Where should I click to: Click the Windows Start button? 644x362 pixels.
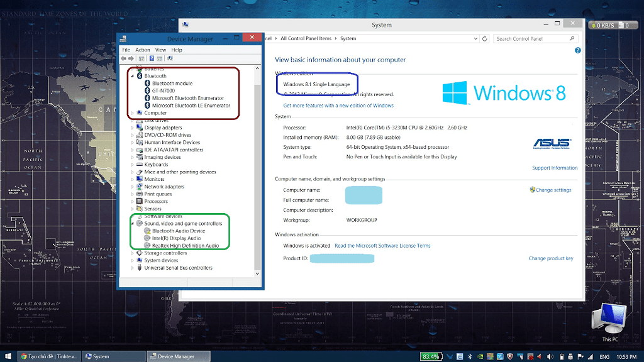tap(8, 356)
